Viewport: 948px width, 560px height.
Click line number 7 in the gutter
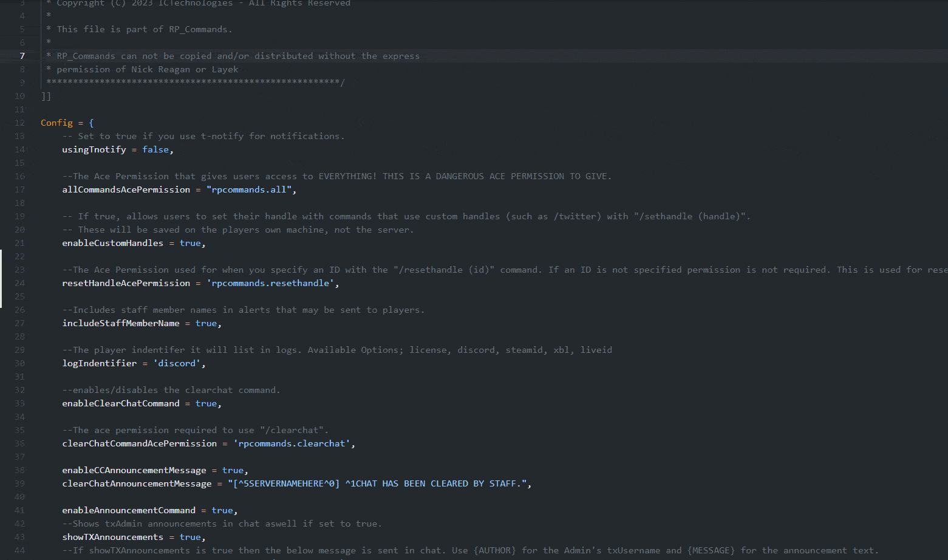[22, 56]
